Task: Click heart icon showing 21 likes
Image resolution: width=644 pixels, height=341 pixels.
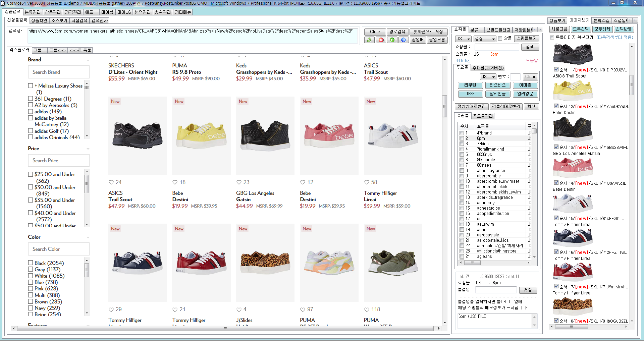Action: point(175,309)
